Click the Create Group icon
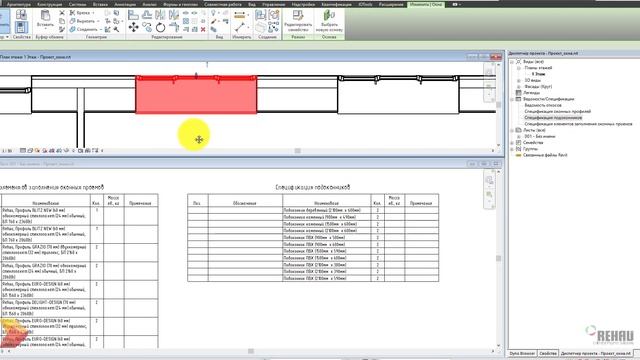 click(273, 15)
